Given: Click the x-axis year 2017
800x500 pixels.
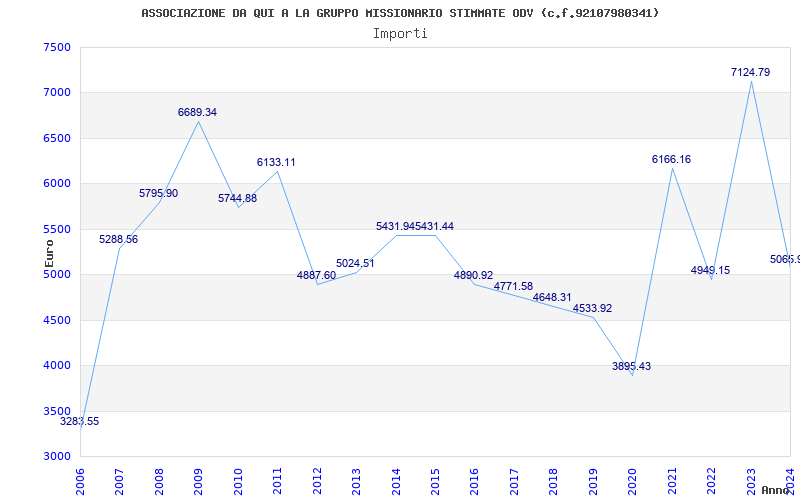Looking at the screenshot, I should [514, 482].
